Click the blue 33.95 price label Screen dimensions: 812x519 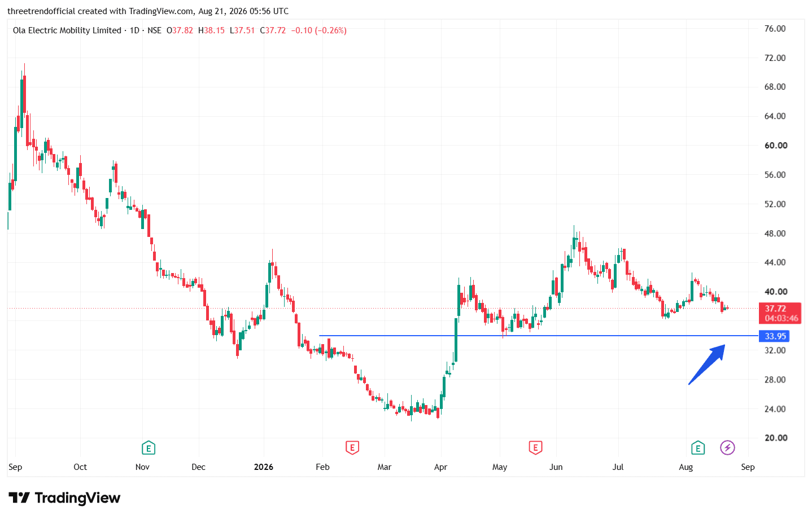(x=774, y=336)
